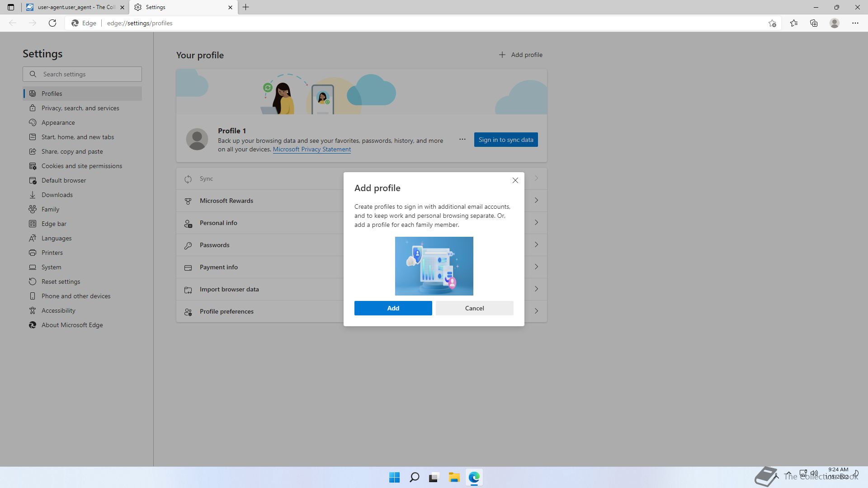Screen dimensions: 868x488
Task: Expand Profile preferences chevron
Action: click(x=536, y=311)
